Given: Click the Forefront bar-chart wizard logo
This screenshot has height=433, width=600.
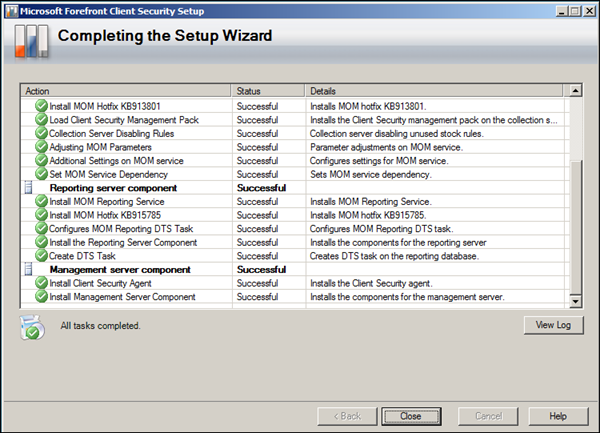Looking at the screenshot, I should click(x=32, y=41).
